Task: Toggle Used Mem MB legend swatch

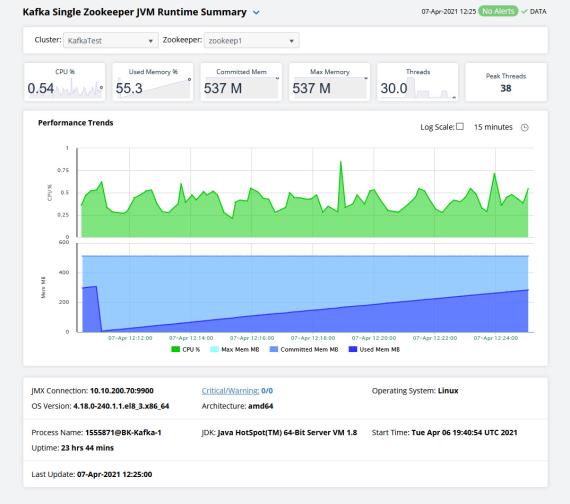Action: point(353,349)
